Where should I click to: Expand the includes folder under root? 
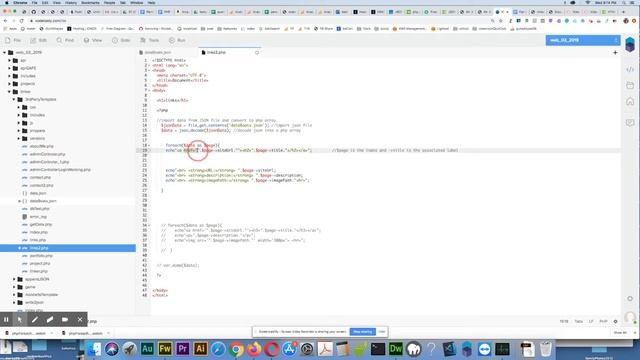pyautogui.click(x=9, y=76)
